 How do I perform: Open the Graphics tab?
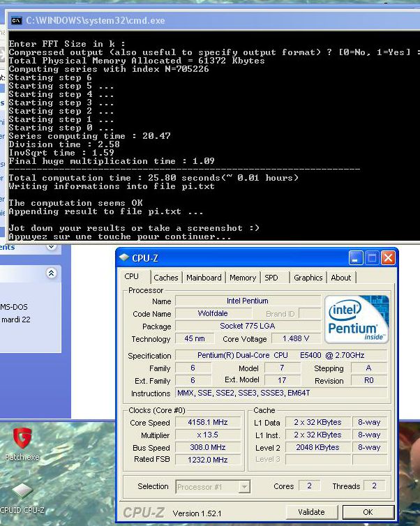308,278
